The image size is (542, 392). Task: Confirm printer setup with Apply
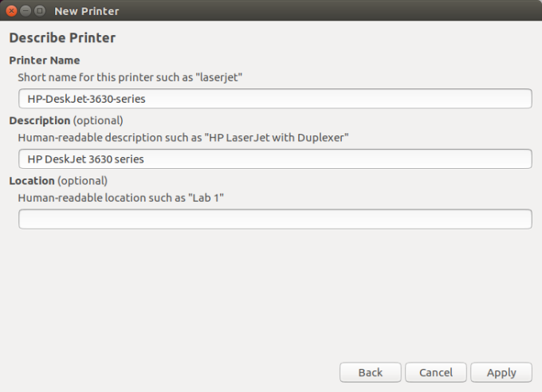501,372
